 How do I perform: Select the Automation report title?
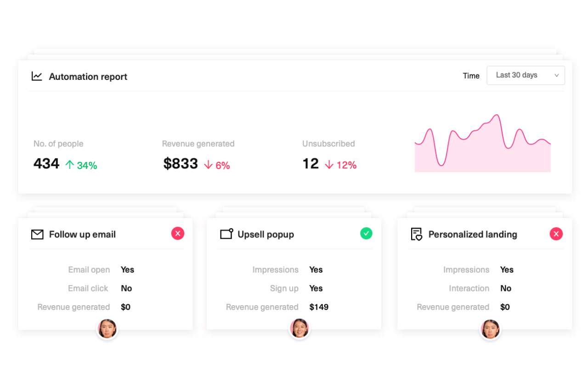coord(88,77)
